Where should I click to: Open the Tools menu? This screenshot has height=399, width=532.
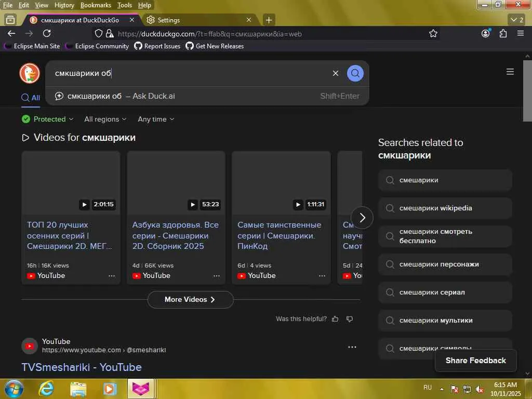[x=125, y=5]
